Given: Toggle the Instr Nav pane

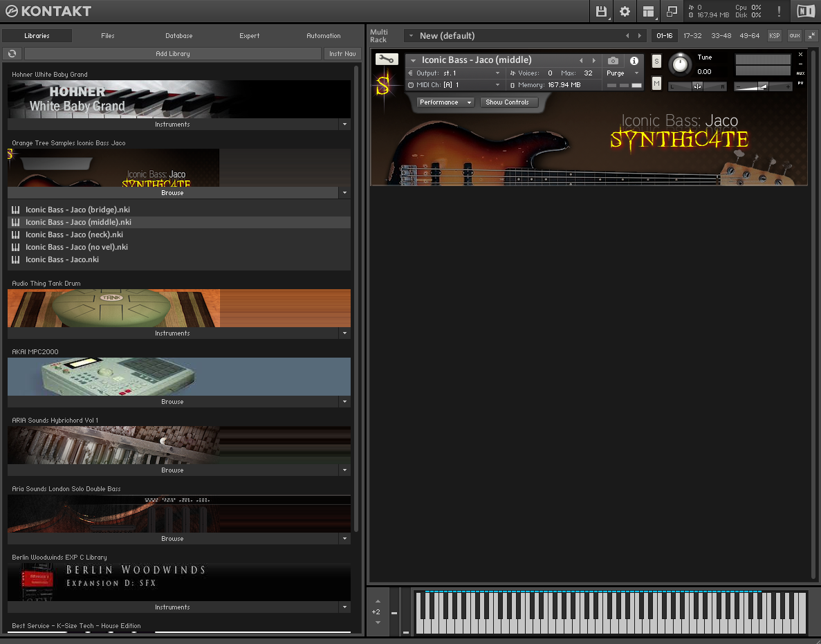Looking at the screenshot, I should [x=342, y=53].
